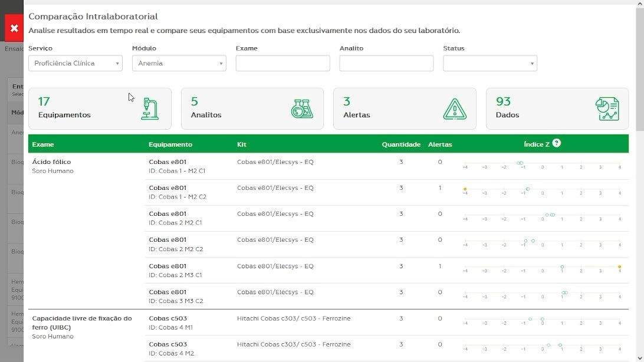
Task: Expand the Módulo dropdown showing Anemia
Action: coord(179,63)
